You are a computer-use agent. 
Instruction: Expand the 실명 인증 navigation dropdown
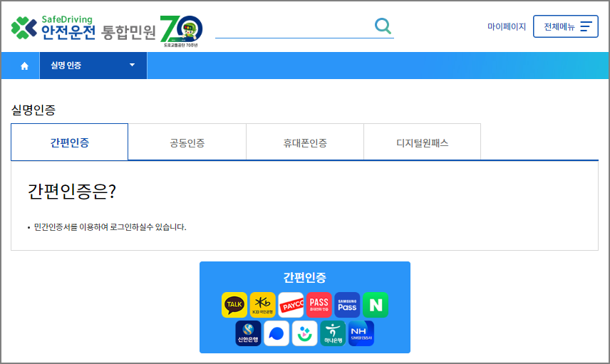(x=93, y=66)
